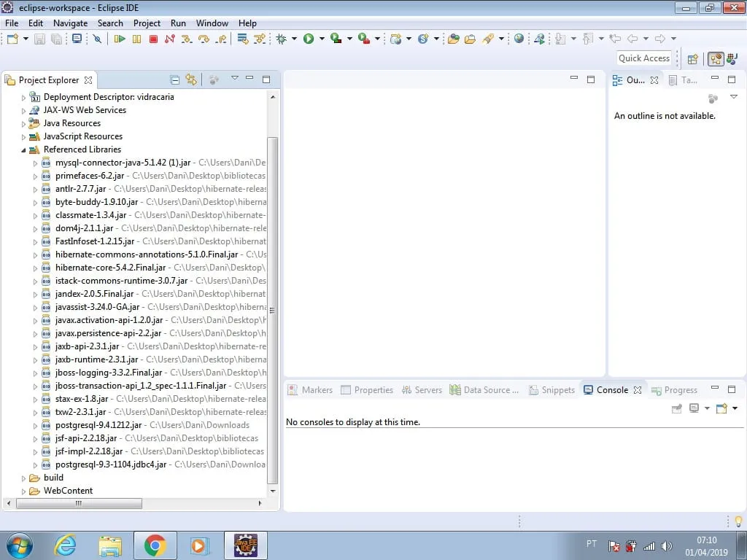Expand the hibernate-core-5.4.2.Final.jar node
Screen dimensions: 747x560
tap(35, 268)
